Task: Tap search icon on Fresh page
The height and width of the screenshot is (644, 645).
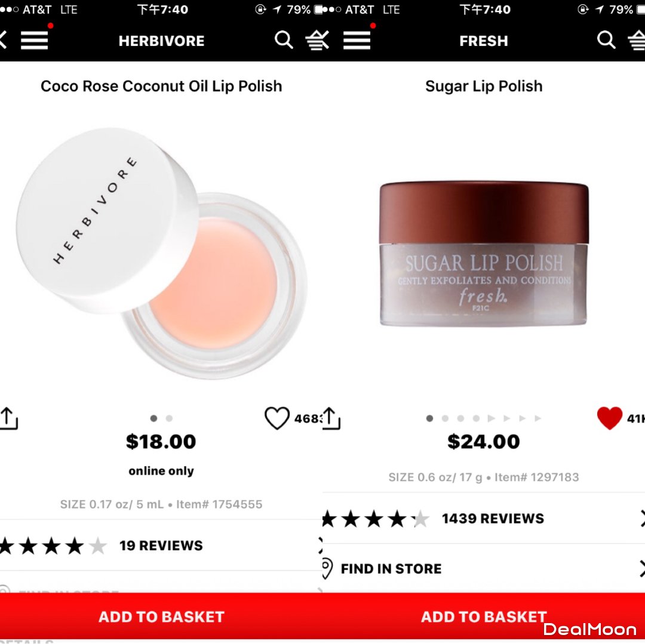Action: pyautogui.click(x=606, y=40)
